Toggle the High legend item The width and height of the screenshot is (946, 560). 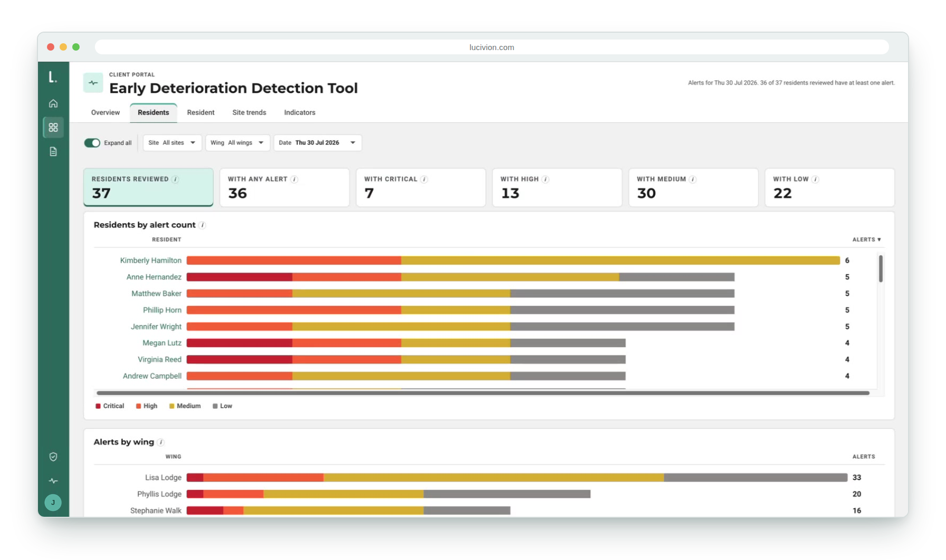click(147, 406)
